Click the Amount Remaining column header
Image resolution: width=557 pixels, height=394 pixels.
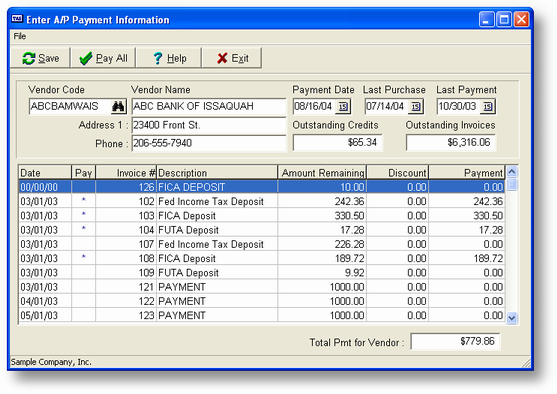pyautogui.click(x=322, y=173)
